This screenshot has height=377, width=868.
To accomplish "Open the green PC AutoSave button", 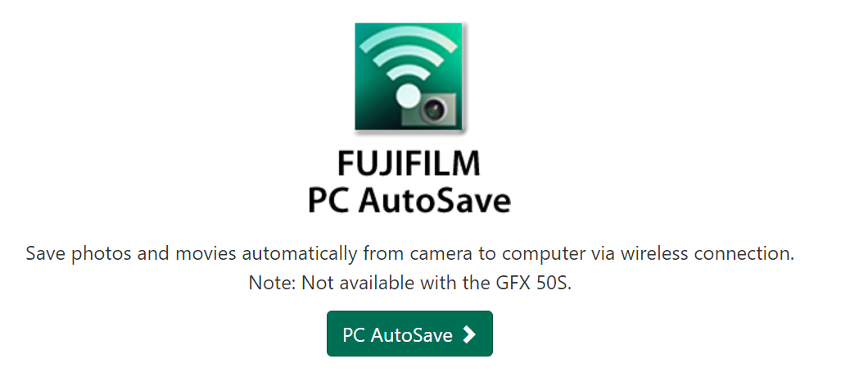I will pyautogui.click(x=409, y=334).
